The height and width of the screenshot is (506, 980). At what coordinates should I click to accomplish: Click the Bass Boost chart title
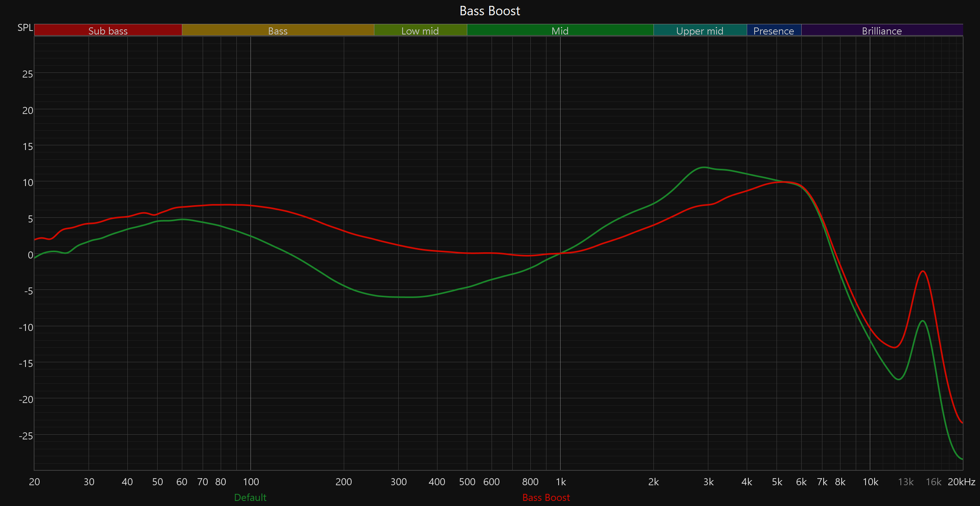point(490,11)
